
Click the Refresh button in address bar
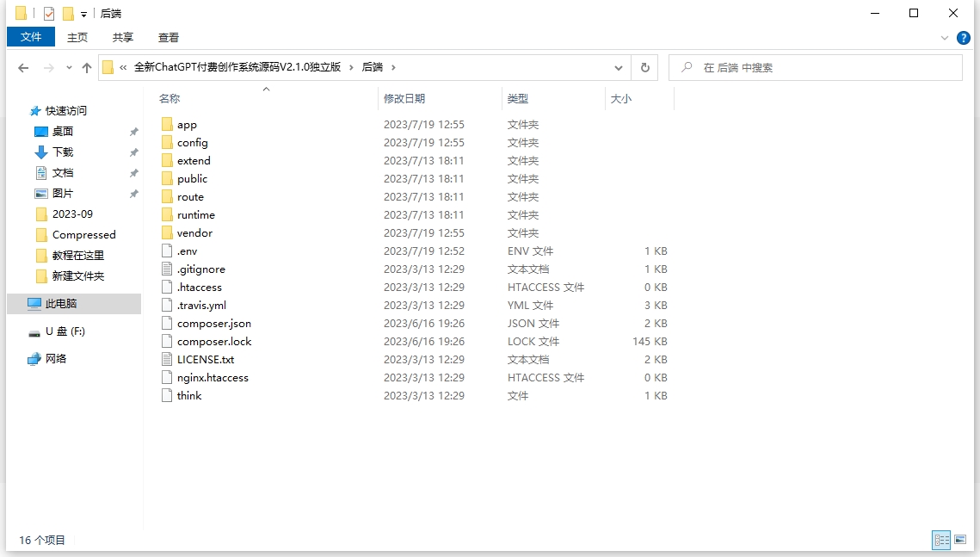[644, 68]
